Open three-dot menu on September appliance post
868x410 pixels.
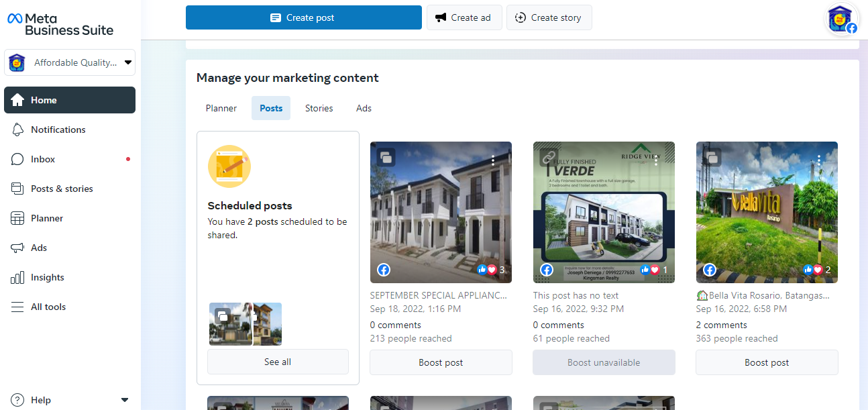(x=493, y=160)
